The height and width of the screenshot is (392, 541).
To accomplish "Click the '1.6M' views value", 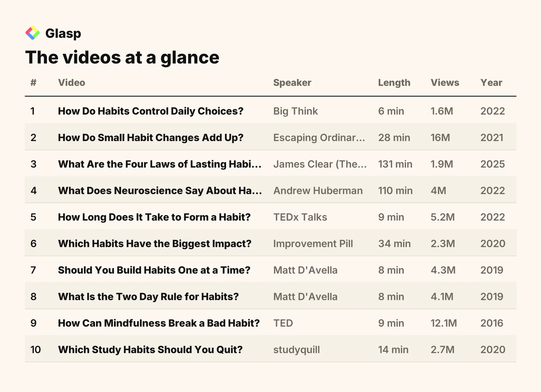I will pos(442,111).
